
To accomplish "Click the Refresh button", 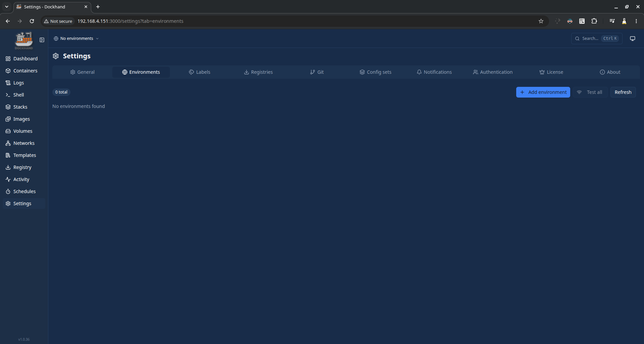I will tap(623, 92).
